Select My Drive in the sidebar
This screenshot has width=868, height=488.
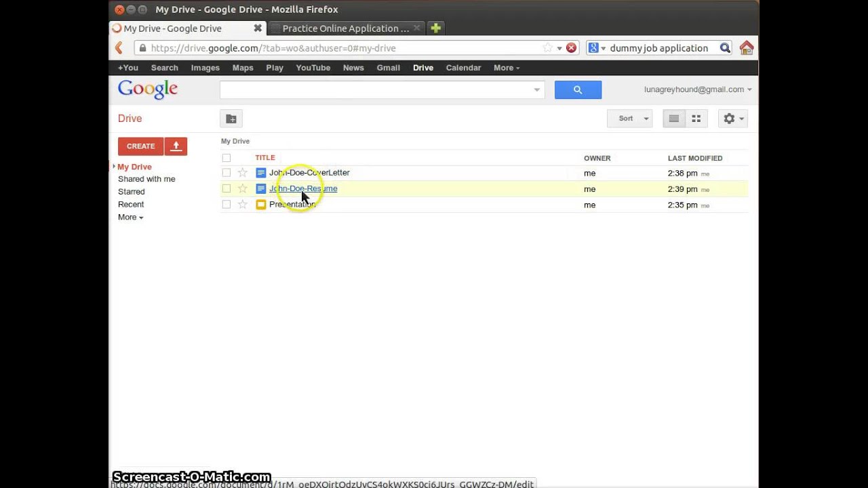coord(134,167)
